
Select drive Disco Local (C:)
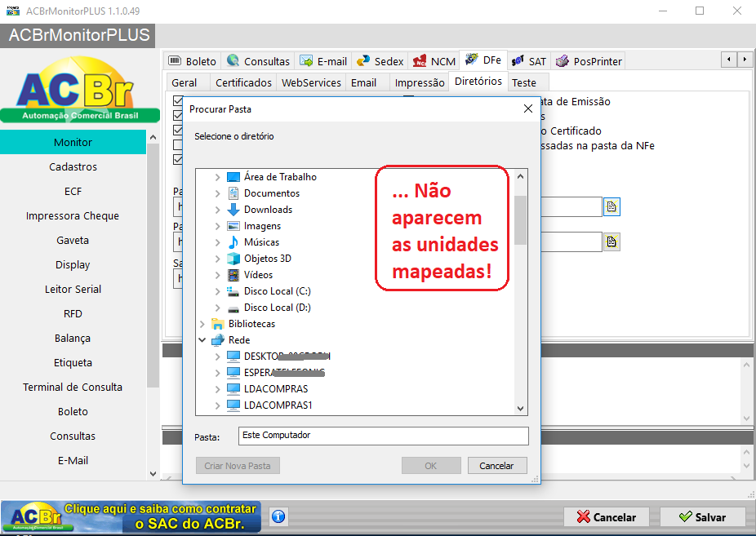(278, 291)
